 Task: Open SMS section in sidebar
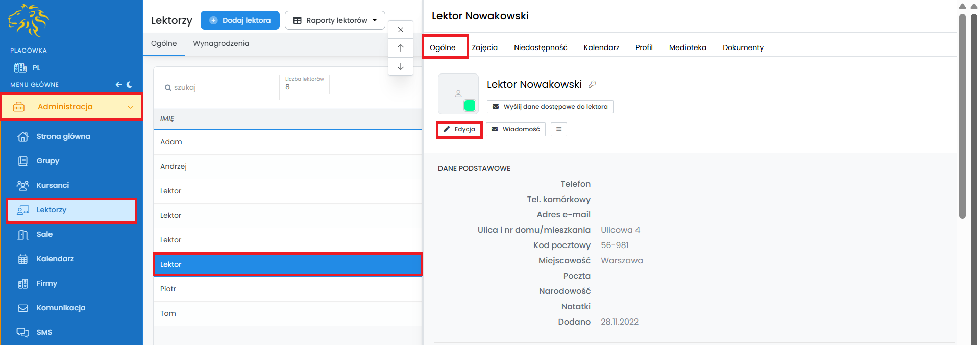coord(44,332)
